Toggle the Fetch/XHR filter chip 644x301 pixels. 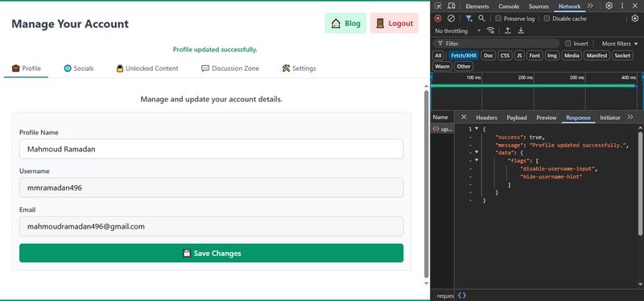464,56
